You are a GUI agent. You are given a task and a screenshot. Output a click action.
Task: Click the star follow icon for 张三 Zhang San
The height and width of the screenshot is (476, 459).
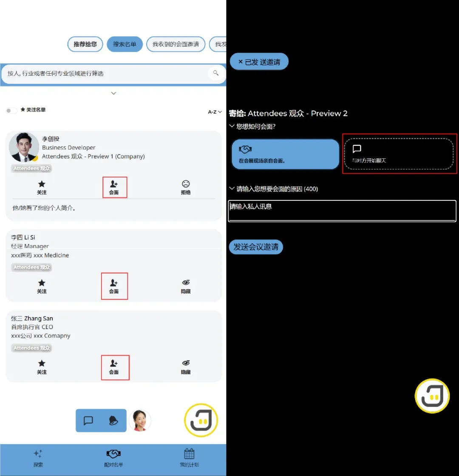tap(42, 364)
